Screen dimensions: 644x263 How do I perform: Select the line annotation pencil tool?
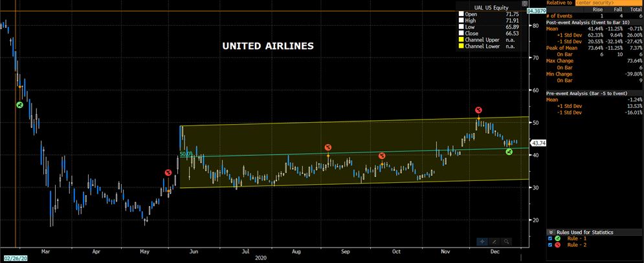[494, 242]
